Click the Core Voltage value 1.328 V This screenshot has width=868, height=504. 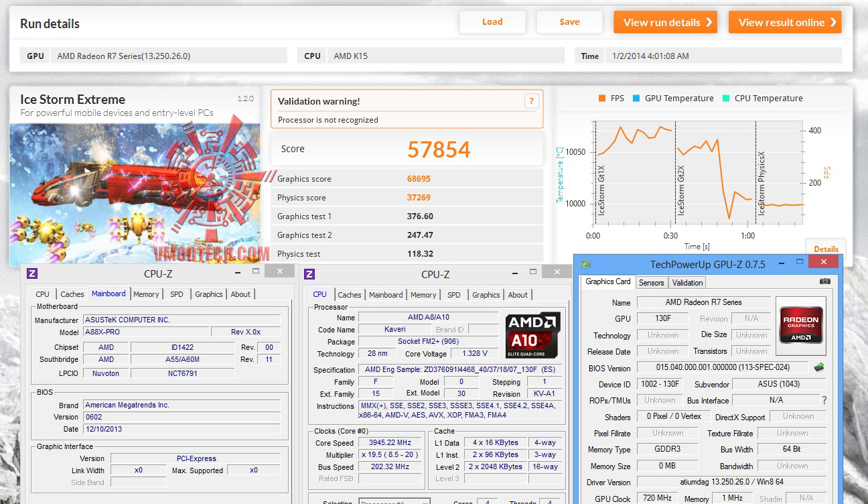click(474, 354)
